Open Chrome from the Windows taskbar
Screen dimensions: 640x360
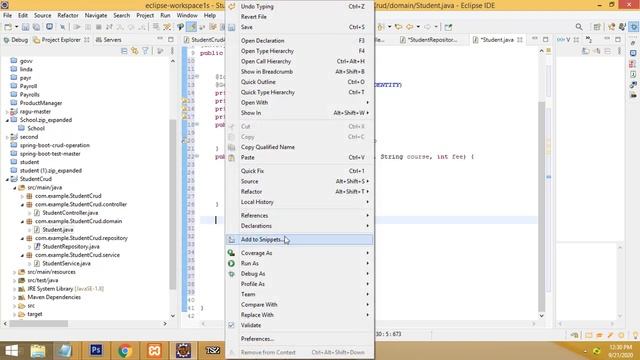(x=125, y=350)
